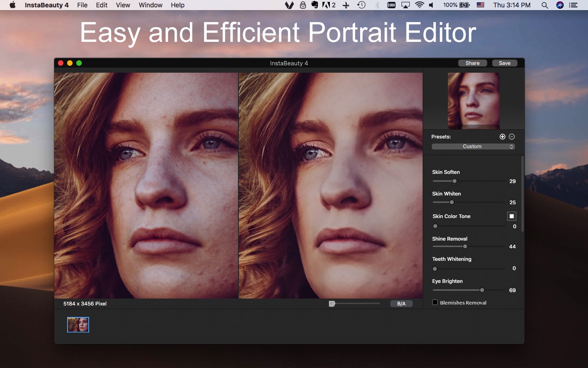The width and height of the screenshot is (588, 368).
Task: Click the memory chip icon in menu bar
Action: click(x=391, y=5)
